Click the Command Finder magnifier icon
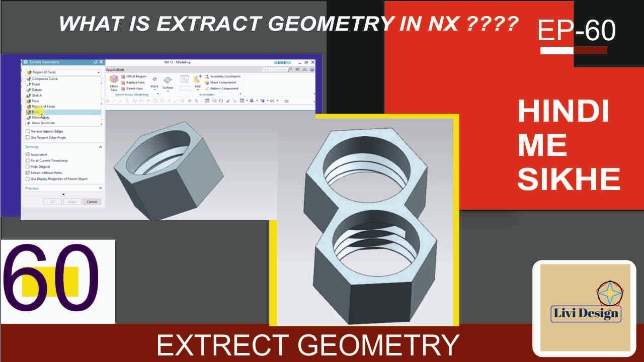This screenshot has height=362, width=644. (291, 69)
